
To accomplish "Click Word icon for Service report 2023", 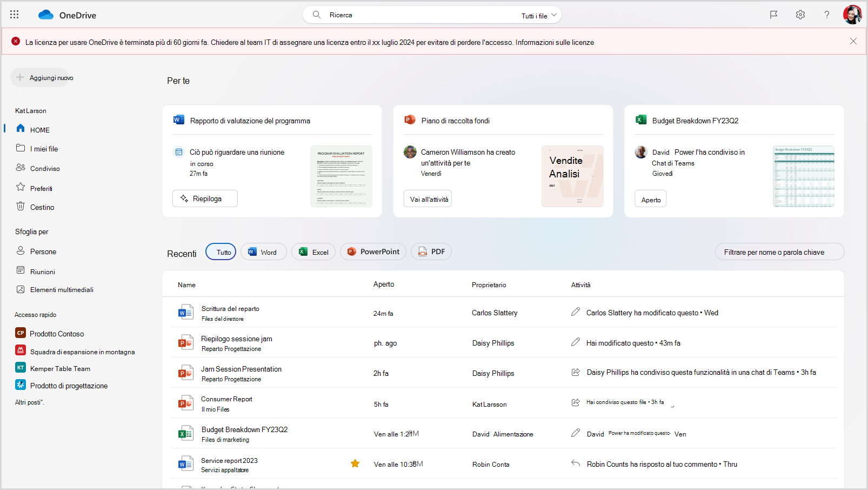I will pyautogui.click(x=185, y=464).
